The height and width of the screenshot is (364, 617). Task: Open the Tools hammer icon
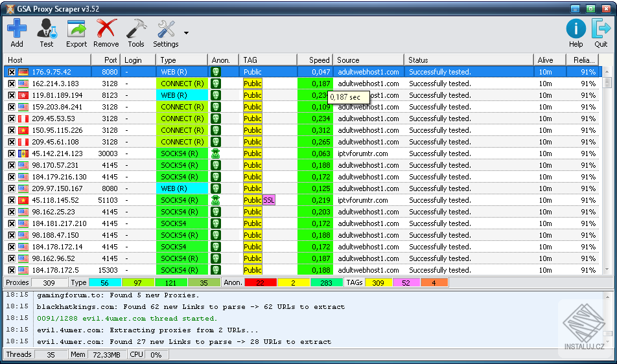136,29
